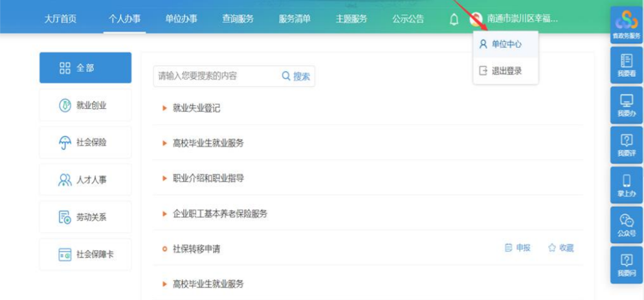
Task: Open 我要办 in right sidebar
Action: 627,105
